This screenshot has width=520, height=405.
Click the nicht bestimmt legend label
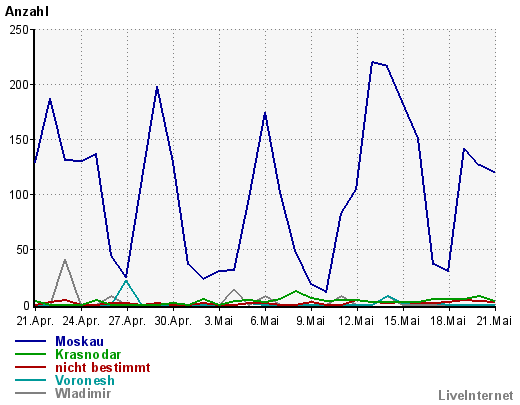click(103, 367)
